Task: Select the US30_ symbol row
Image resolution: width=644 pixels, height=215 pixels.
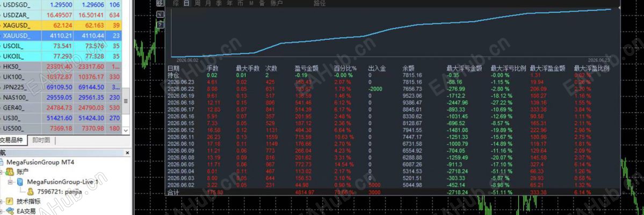Action: pos(62,118)
